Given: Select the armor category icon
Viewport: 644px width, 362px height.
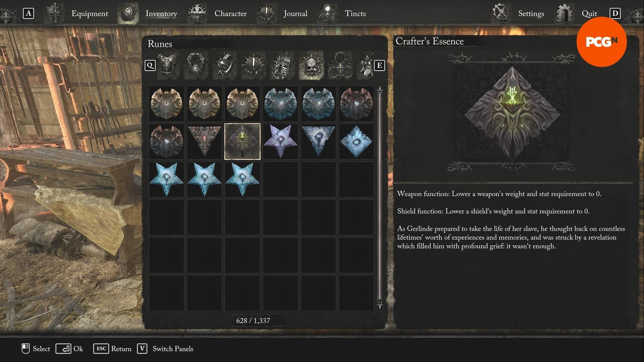Looking at the screenshot, I should click(168, 65).
